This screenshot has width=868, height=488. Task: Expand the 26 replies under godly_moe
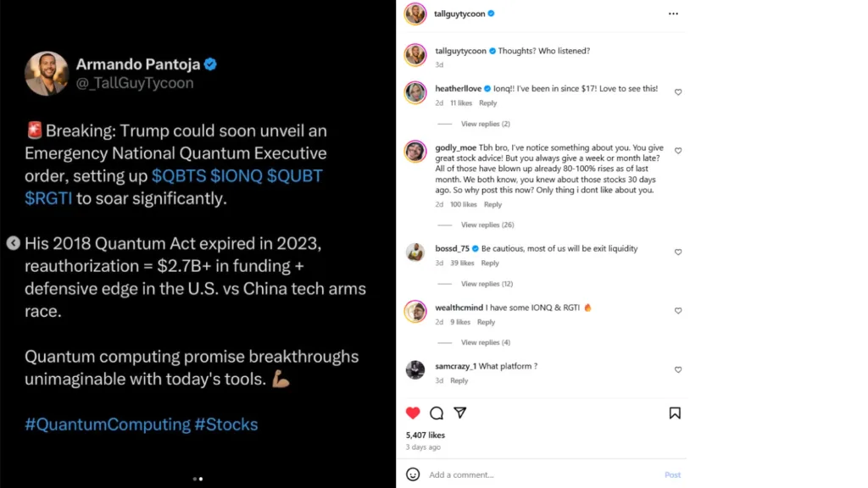point(487,225)
